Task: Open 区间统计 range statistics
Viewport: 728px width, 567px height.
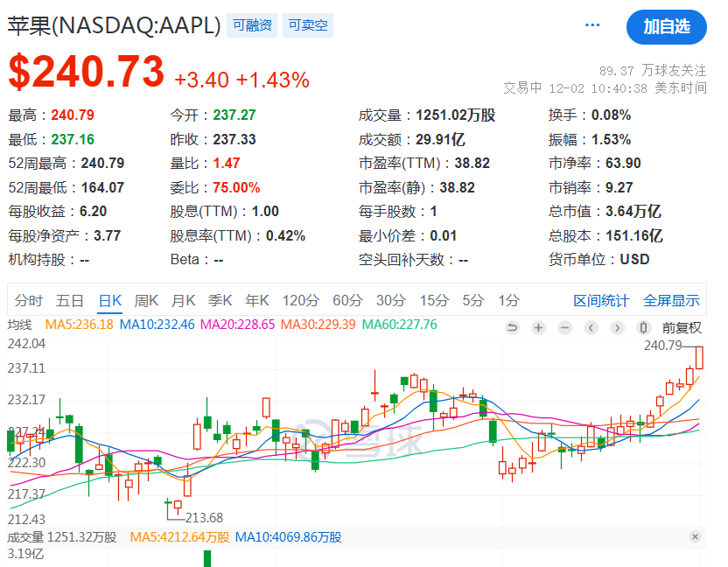Action: [x=601, y=300]
